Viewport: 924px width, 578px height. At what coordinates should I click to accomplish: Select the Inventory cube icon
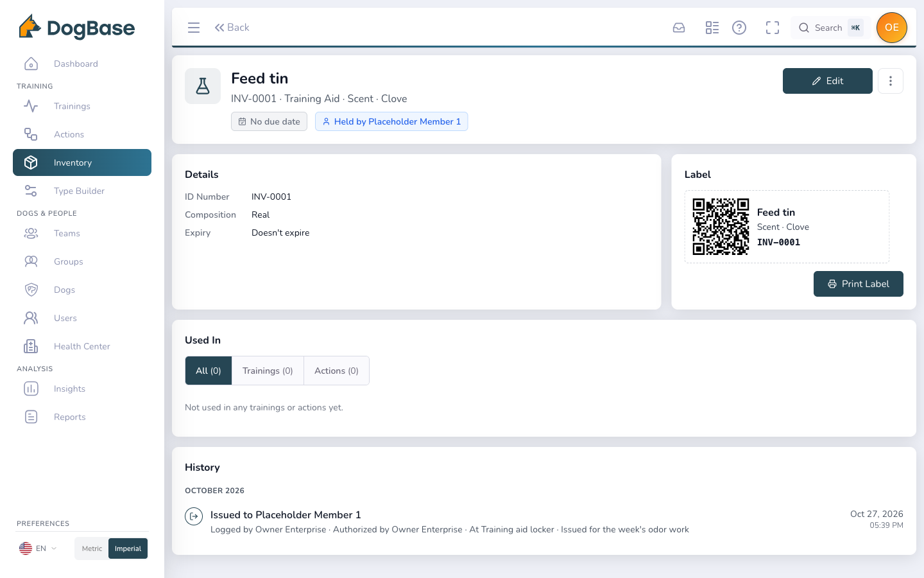[x=31, y=162]
